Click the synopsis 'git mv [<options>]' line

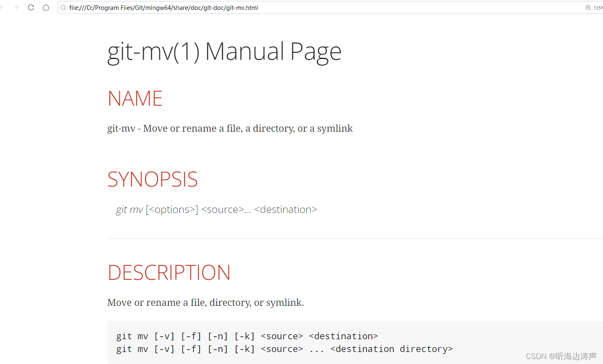(x=217, y=210)
